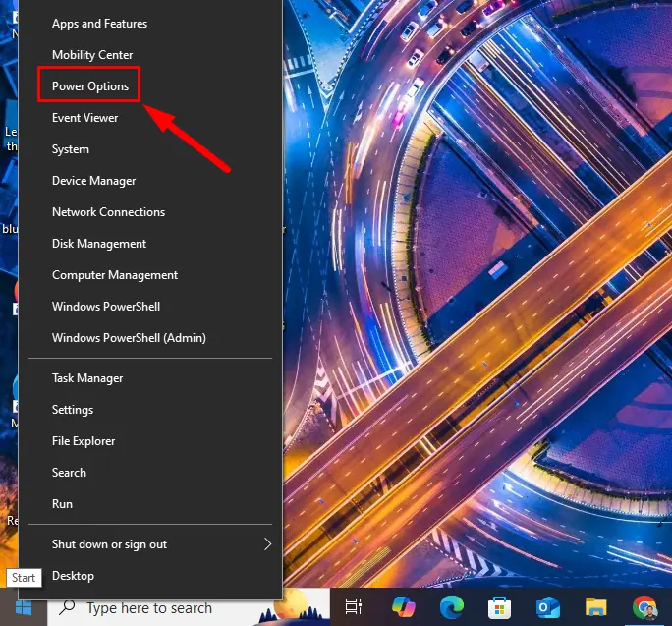This screenshot has width=672, height=626.
Task: Open Task Manager
Action: pos(150,378)
